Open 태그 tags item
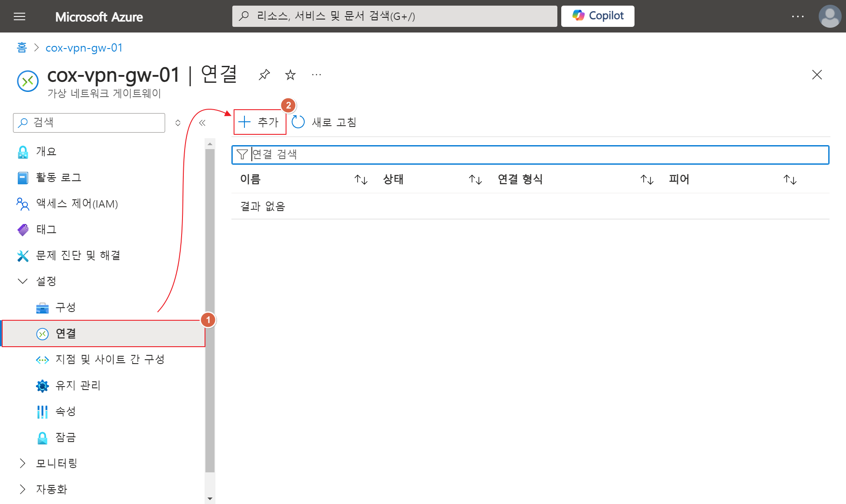 46,229
